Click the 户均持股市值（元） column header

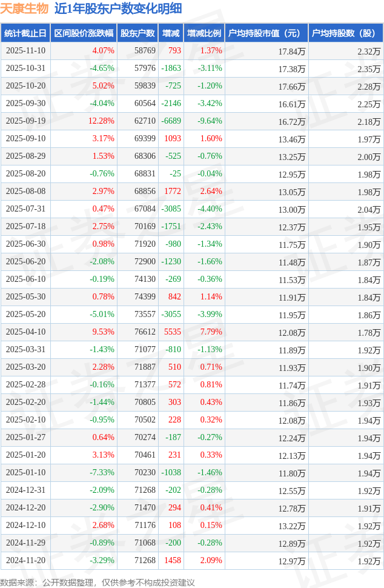click(266, 33)
